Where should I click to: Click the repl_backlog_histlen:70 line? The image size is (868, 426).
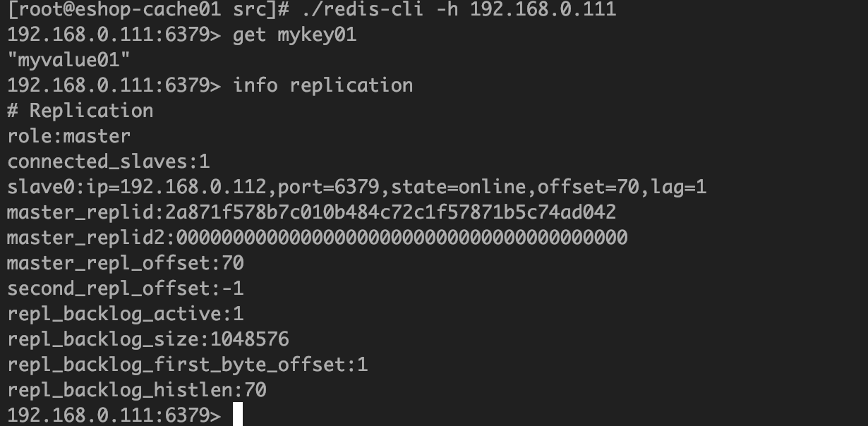point(137,390)
